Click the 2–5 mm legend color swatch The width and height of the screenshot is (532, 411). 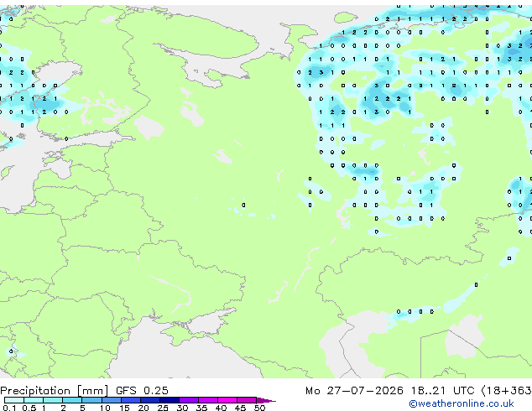coord(72,400)
